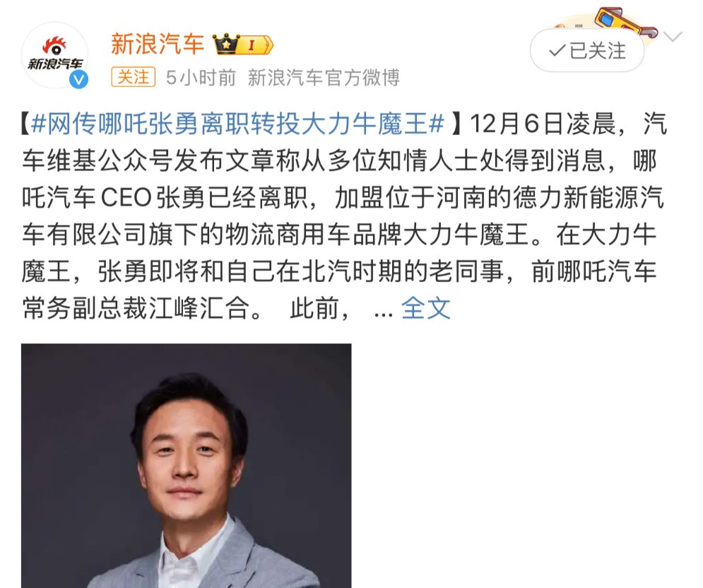Expand full post via 全文
This screenshot has width=703, height=588.
(425, 308)
